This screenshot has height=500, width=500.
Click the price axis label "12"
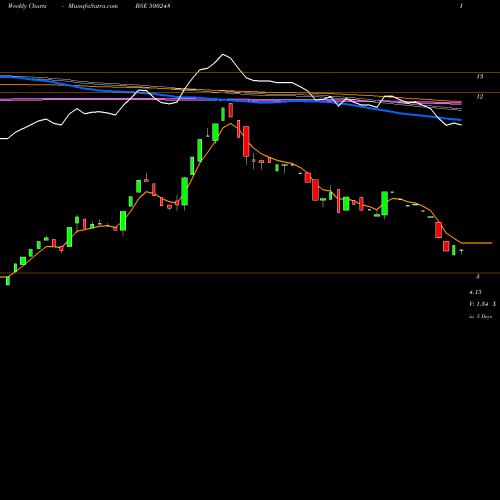tap(480, 97)
